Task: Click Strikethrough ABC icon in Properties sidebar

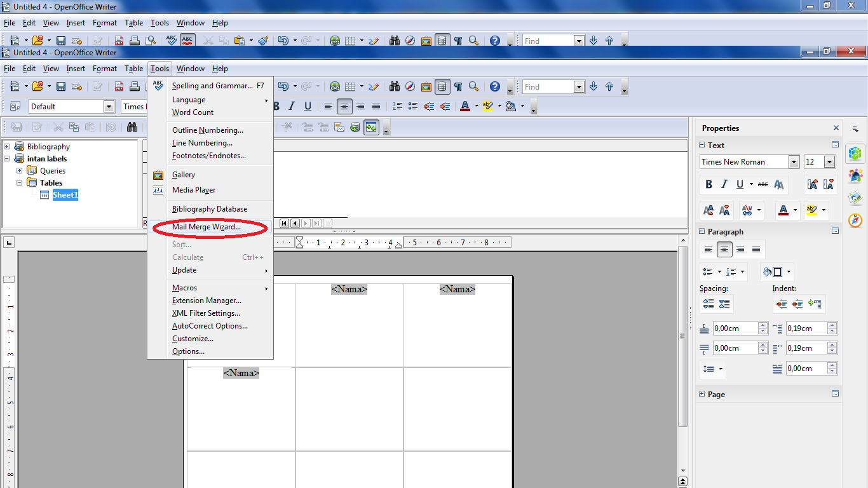Action: click(763, 184)
